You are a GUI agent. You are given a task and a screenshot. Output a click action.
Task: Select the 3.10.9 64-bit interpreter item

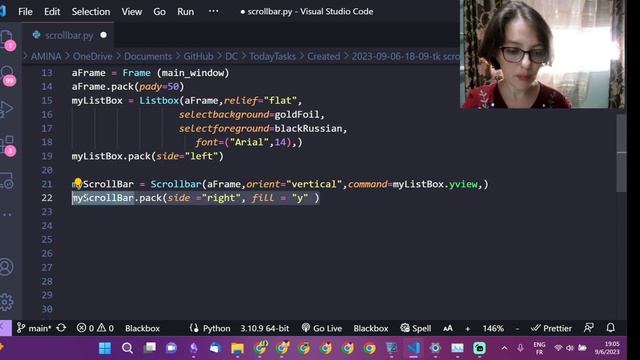(x=264, y=328)
